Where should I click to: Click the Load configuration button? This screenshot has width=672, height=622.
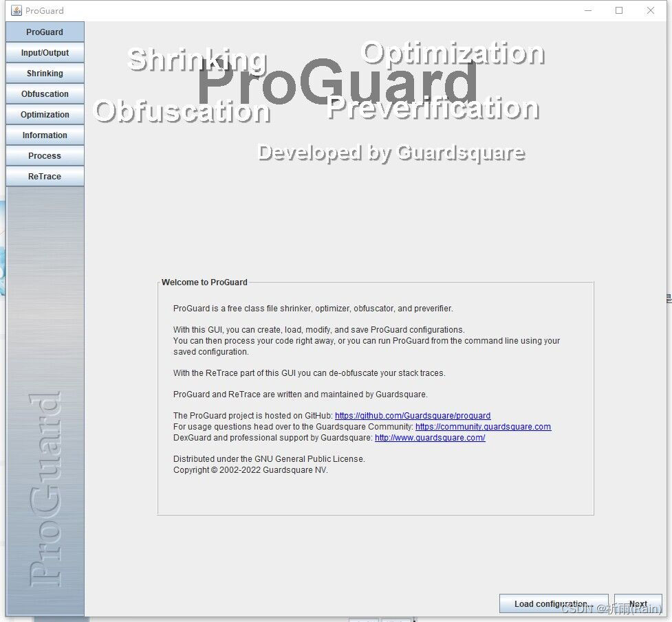[x=554, y=603]
